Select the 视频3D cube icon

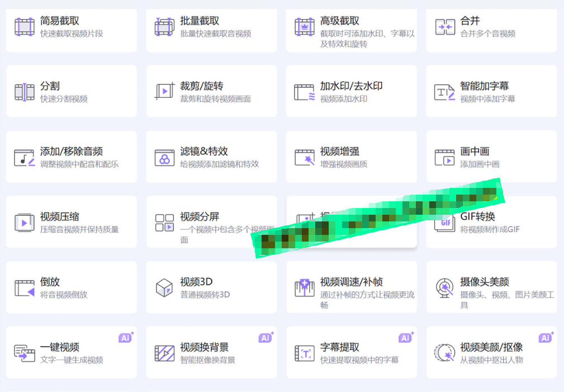point(164,288)
